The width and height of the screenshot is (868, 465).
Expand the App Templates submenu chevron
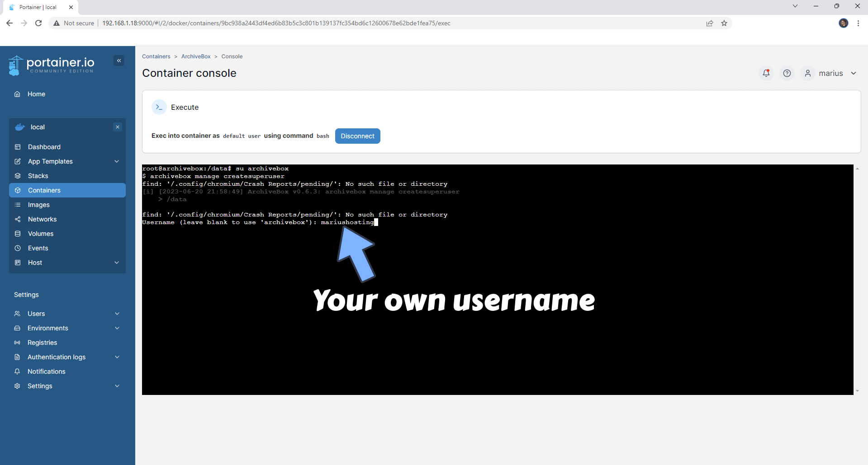(117, 161)
